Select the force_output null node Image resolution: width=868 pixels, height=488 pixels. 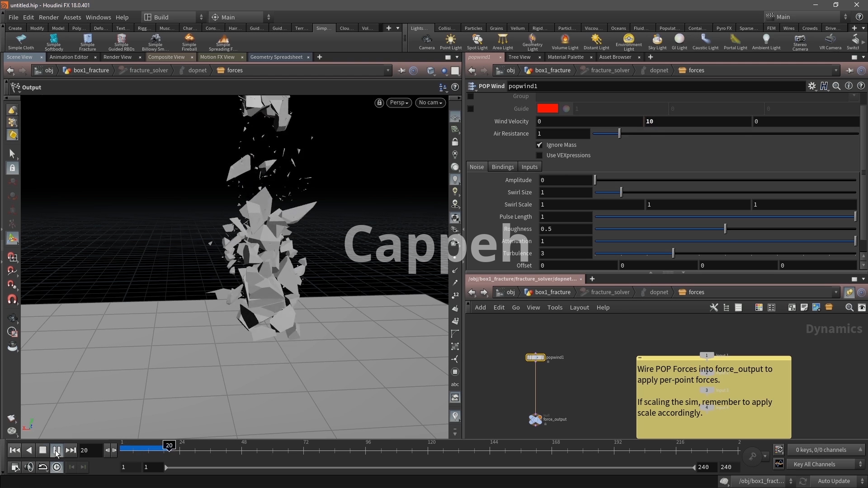click(536, 419)
